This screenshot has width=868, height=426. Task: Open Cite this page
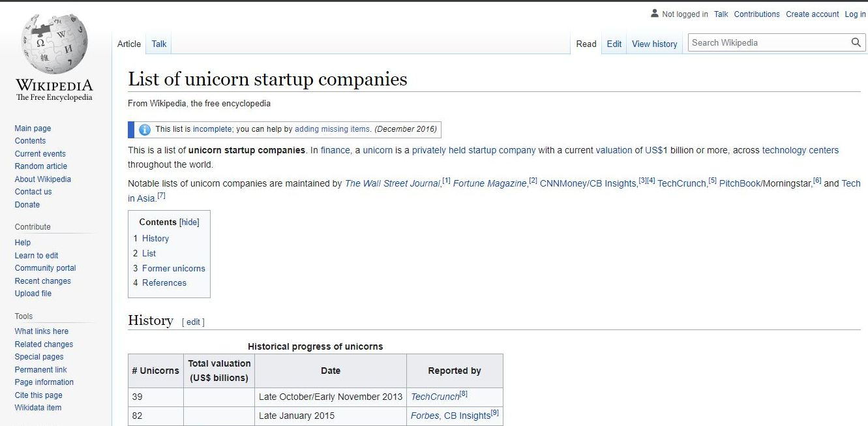click(38, 395)
